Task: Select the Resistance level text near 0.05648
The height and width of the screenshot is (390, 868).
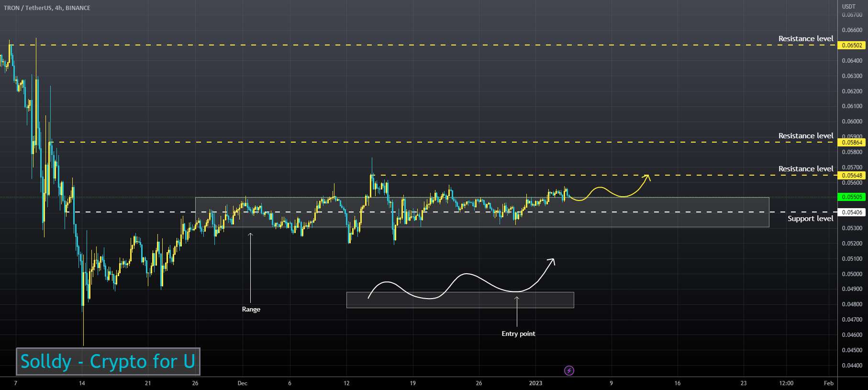Action: point(805,169)
